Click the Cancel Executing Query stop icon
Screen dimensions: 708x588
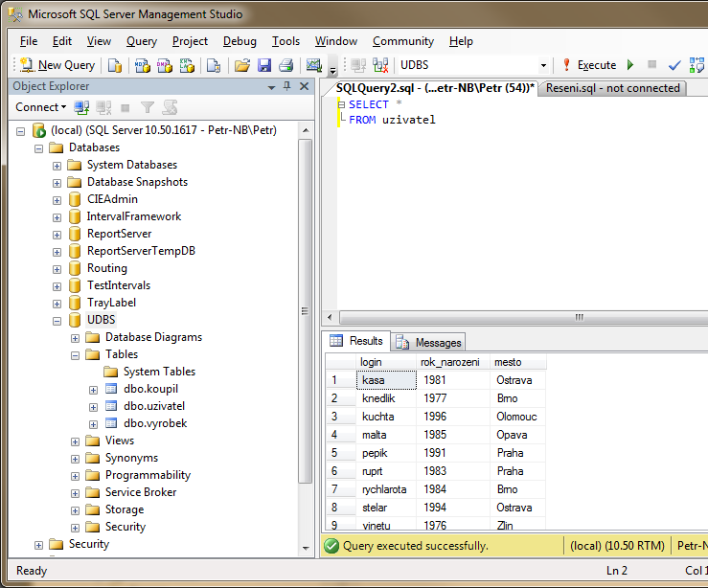pos(652,64)
